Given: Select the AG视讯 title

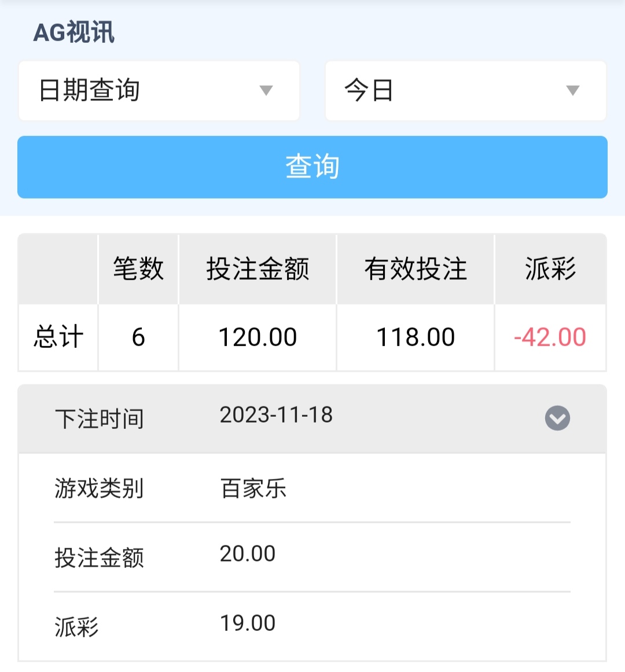Looking at the screenshot, I should 74,32.
